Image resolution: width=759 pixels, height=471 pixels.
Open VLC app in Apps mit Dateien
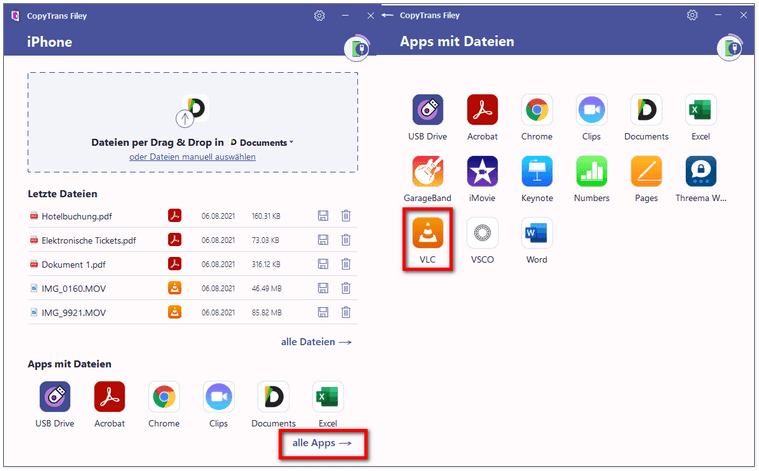pyautogui.click(x=427, y=233)
